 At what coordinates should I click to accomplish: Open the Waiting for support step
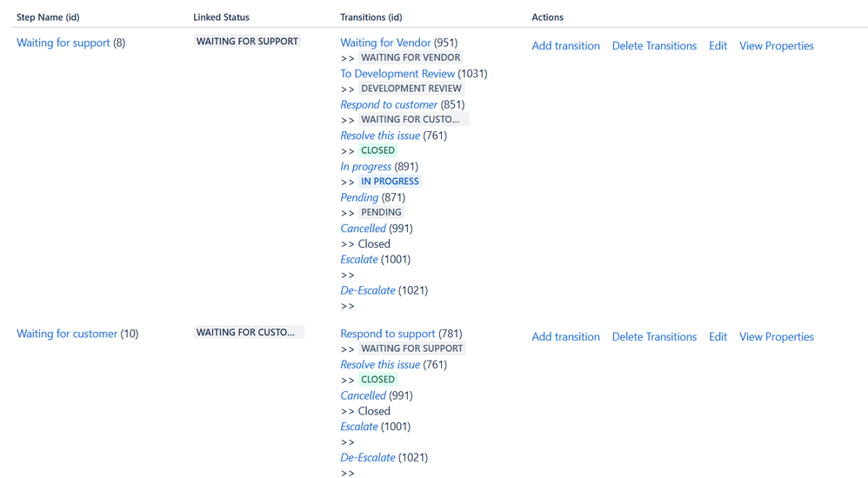(x=63, y=43)
